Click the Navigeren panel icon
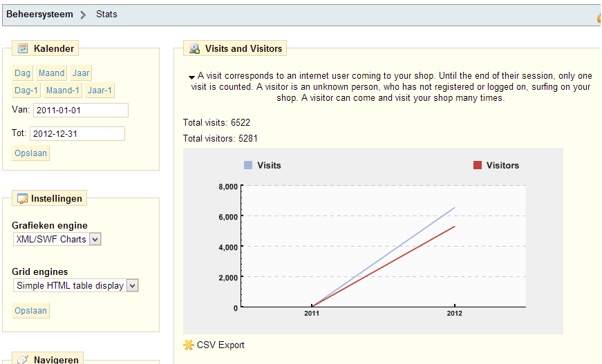 tap(23, 359)
